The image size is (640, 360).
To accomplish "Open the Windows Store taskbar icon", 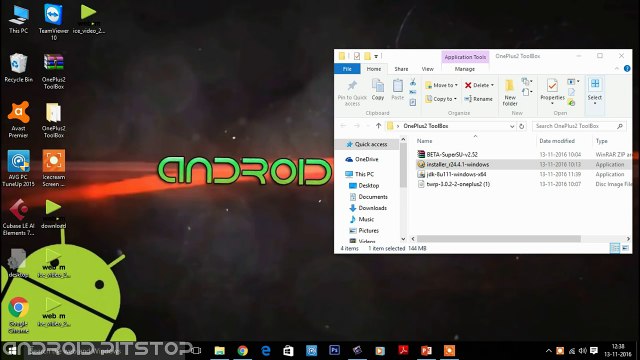I will [289, 351].
